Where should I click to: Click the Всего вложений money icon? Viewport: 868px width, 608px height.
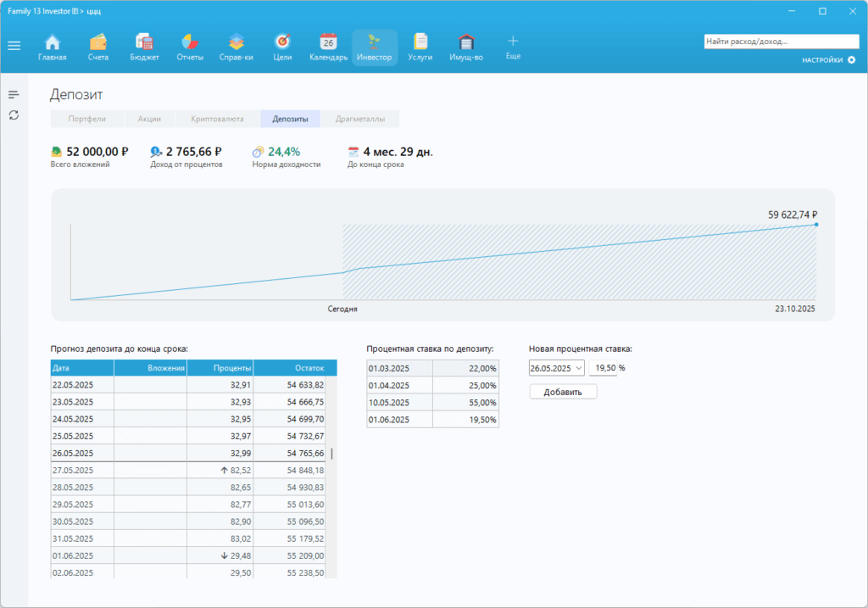pyautogui.click(x=57, y=152)
